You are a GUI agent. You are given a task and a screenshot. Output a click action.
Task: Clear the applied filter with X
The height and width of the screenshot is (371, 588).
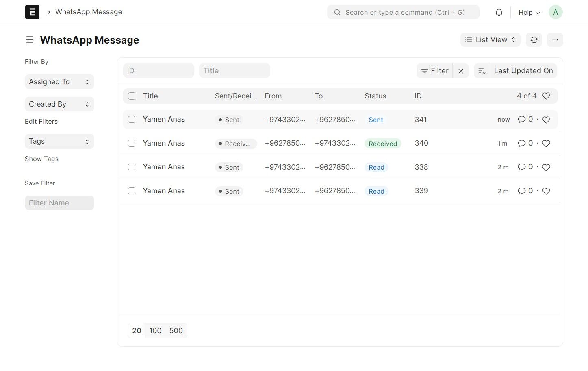pyautogui.click(x=461, y=71)
